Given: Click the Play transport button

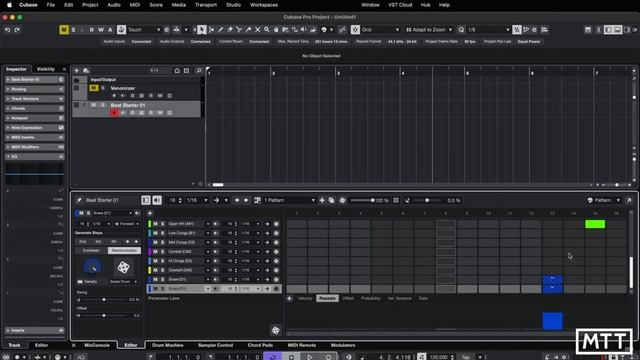Looking at the screenshot, I should pyautogui.click(x=309, y=357).
